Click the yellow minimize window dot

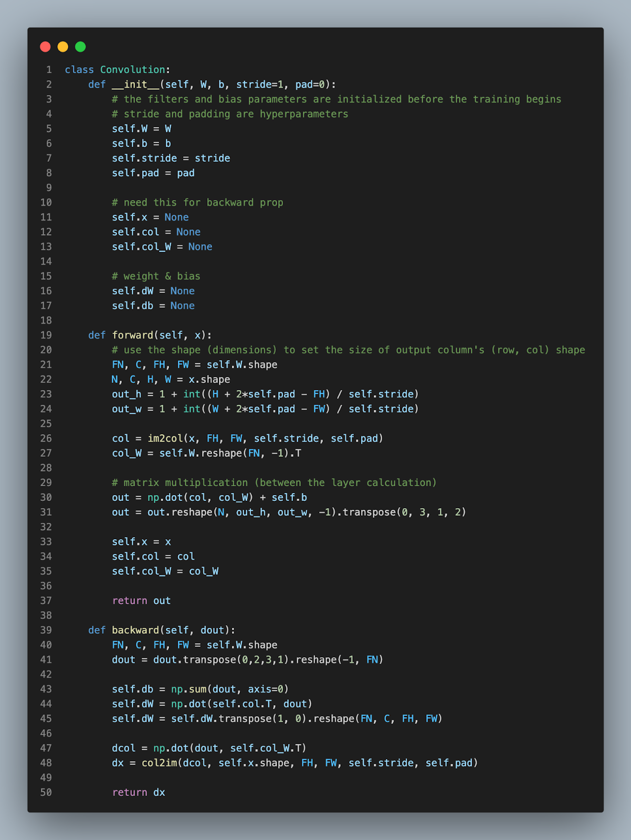pyautogui.click(x=62, y=47)
